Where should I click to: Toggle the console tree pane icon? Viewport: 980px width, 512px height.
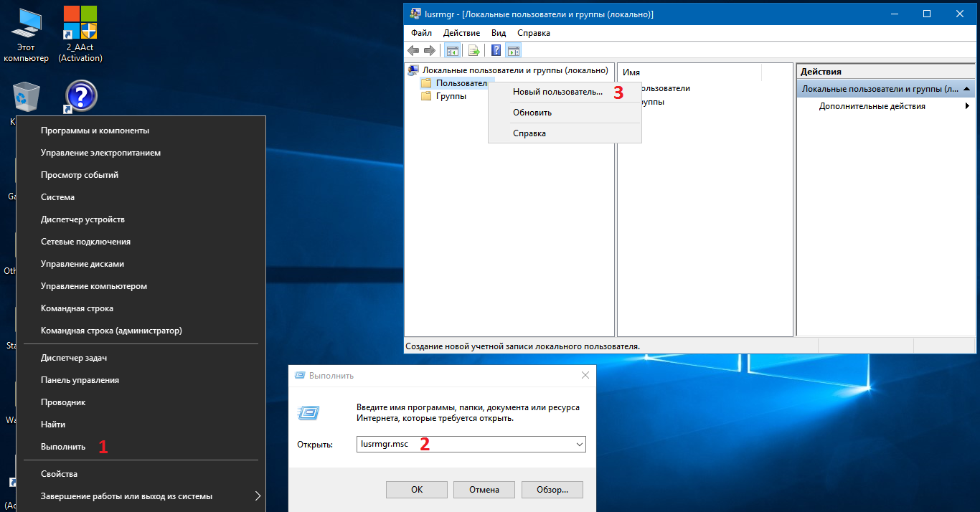(x=452, y=50)
